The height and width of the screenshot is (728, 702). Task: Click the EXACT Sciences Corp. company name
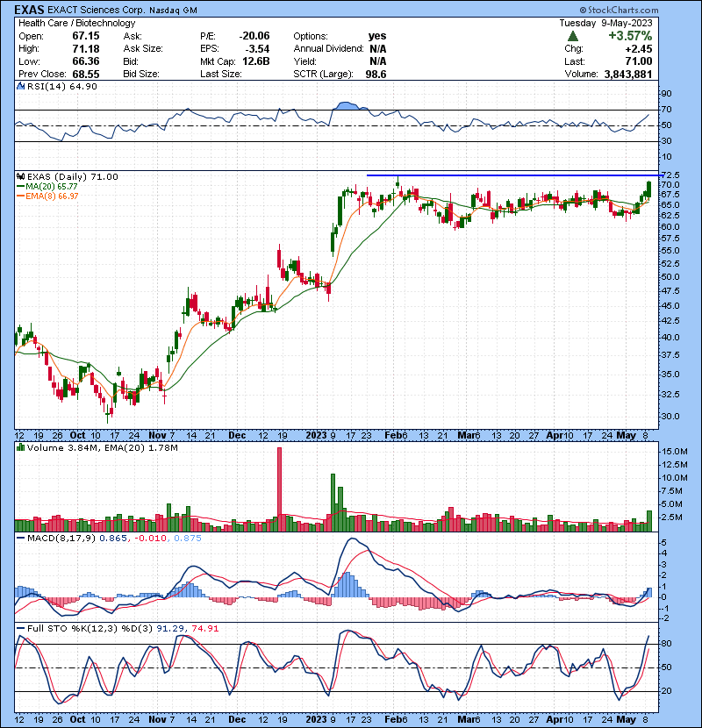[97, 11]
